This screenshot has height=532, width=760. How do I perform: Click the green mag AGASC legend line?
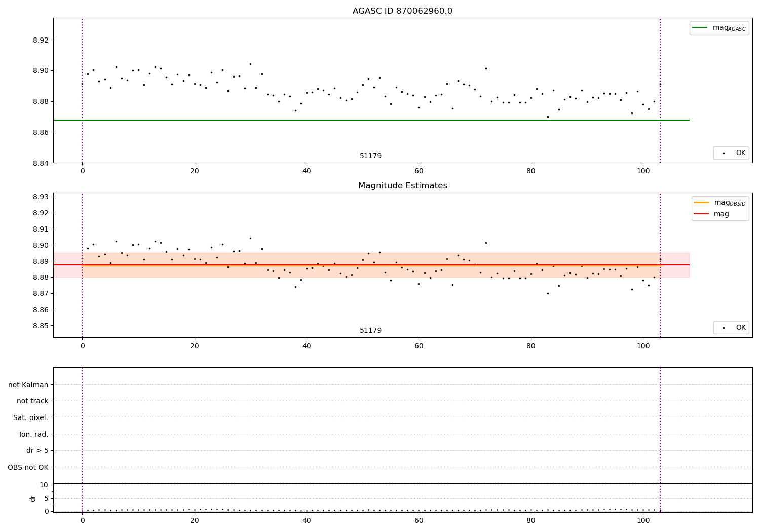click(x=700, y=28)
